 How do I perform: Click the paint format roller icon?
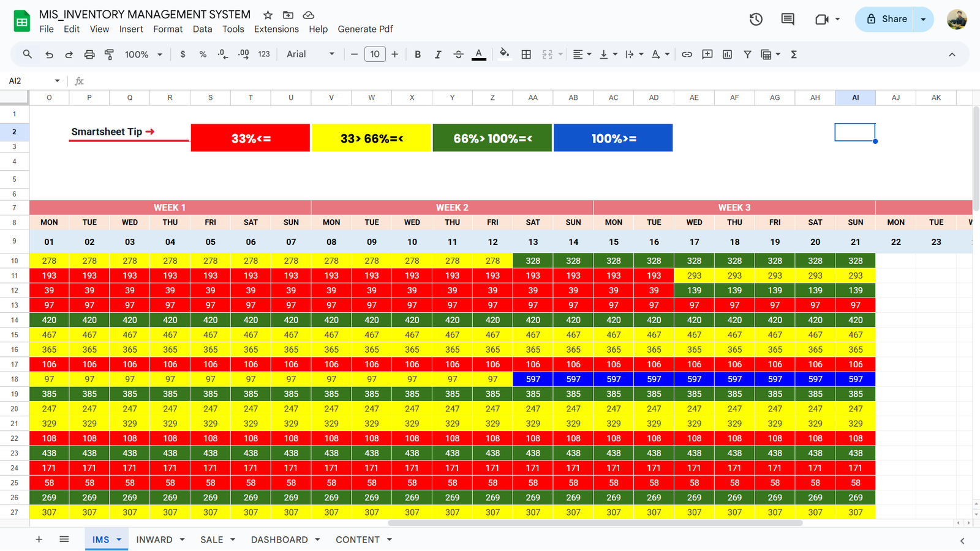(109, 54)
